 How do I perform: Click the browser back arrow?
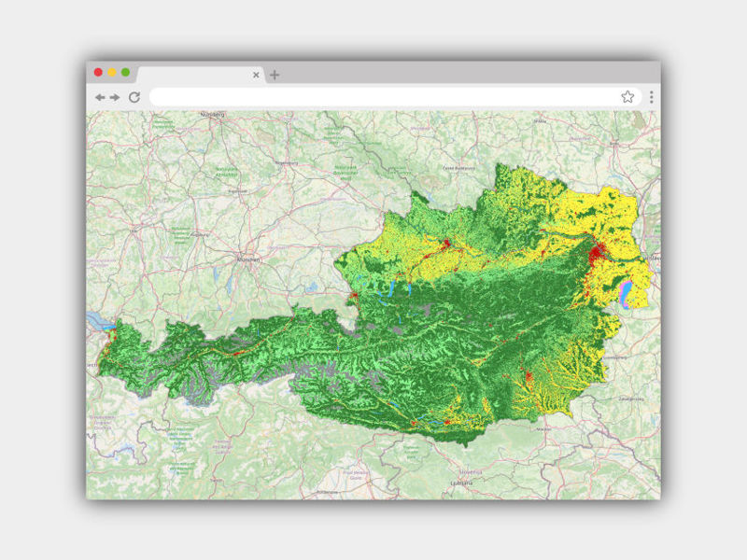point(100,98)
